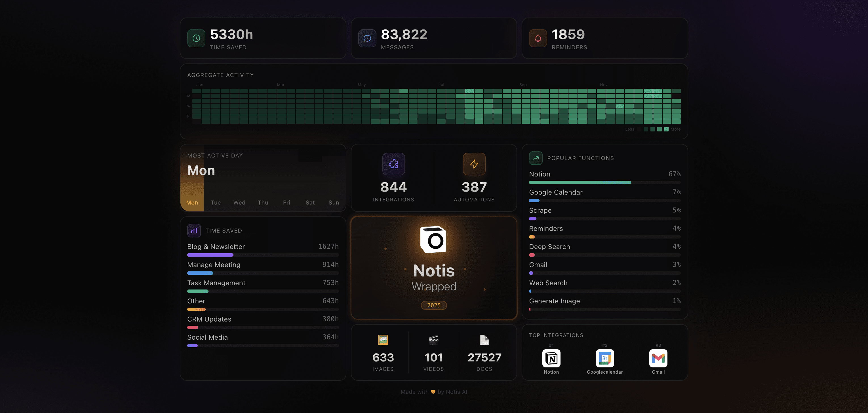Select the Tue day label
This screenshot has width=868, height=413.
216,203
